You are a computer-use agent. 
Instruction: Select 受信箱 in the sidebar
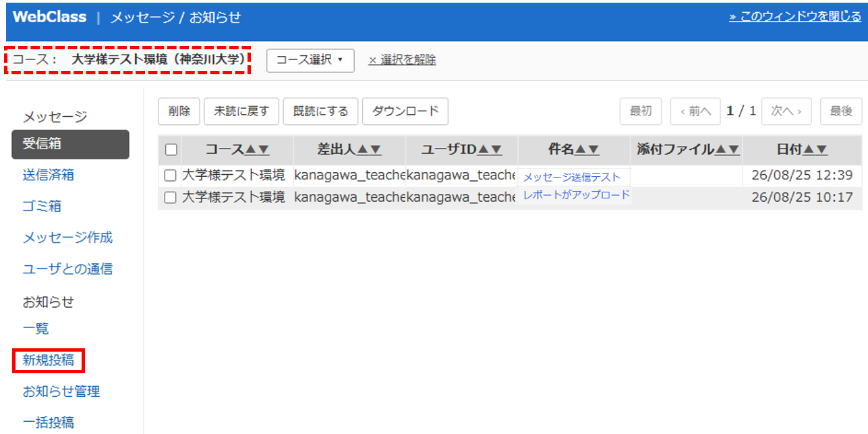click(x=70, y=144)
